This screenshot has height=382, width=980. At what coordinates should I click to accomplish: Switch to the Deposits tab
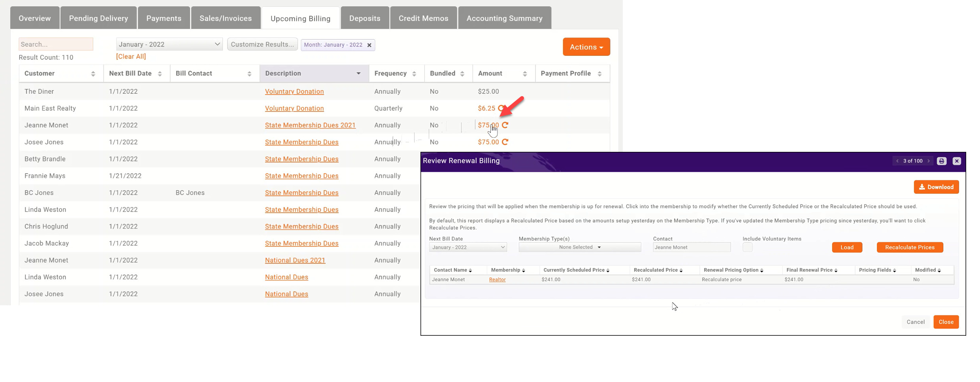tap(364, 18)
